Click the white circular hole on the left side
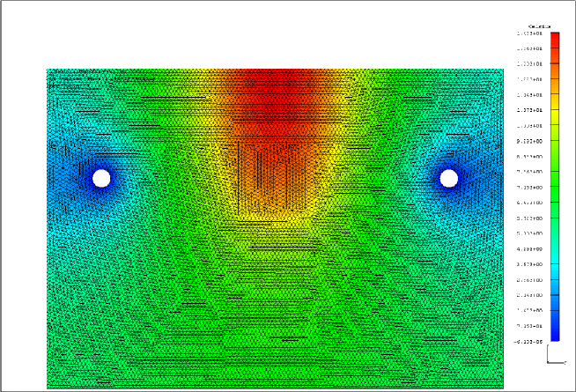Viewport: 576px width, 392px height. [101, 178]
